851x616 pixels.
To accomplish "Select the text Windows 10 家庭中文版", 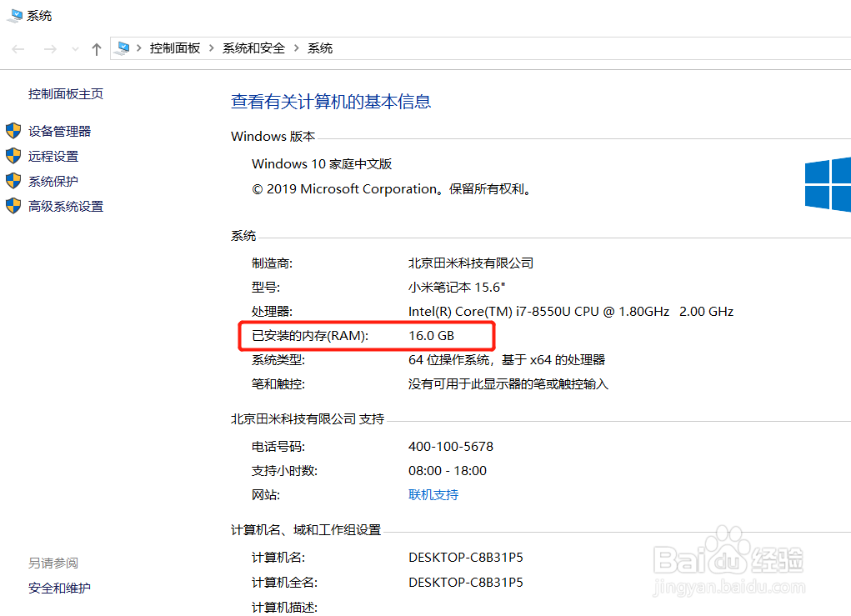I will (322, 164).
